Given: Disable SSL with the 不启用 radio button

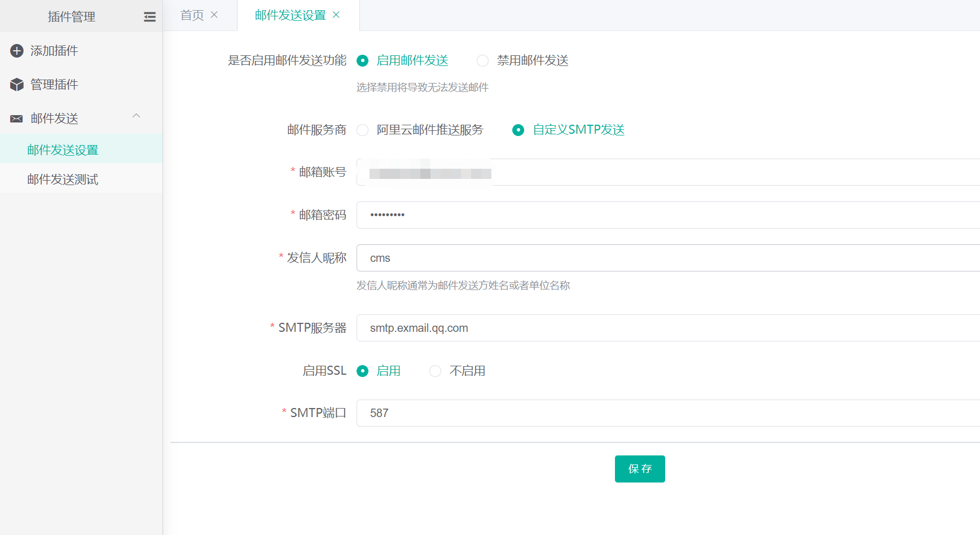Looking at the screenshot, I should [436, 371].
